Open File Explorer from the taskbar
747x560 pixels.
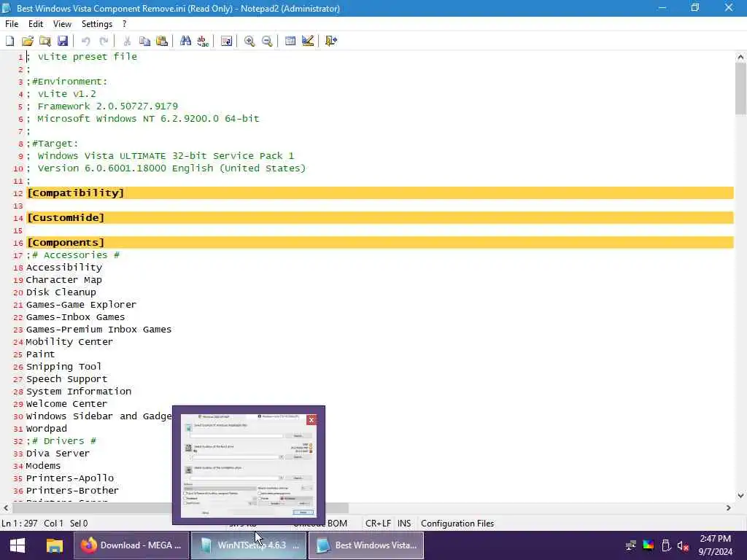coord(54,545)
